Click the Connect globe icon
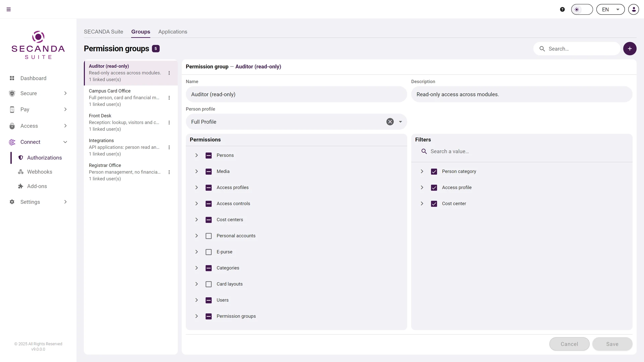Image resolution: width=644 pixels, height=362 pixels. (12, 142)
